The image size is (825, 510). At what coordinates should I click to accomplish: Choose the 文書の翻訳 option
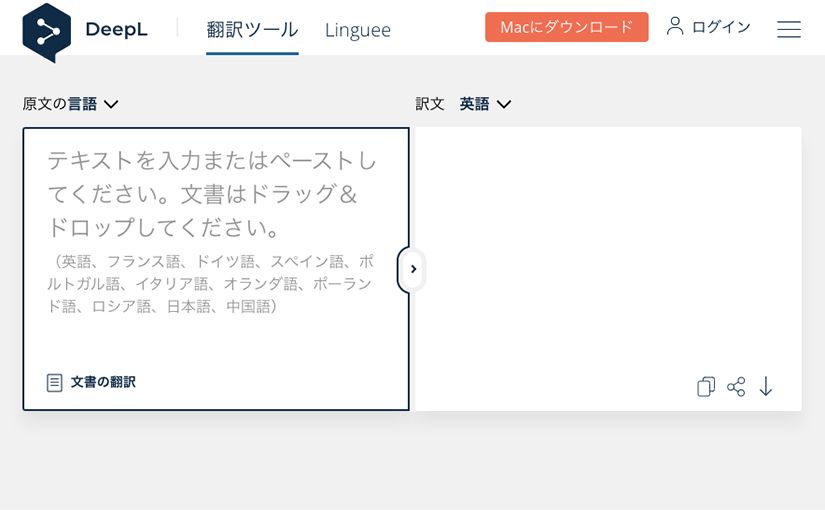(103, 383)
